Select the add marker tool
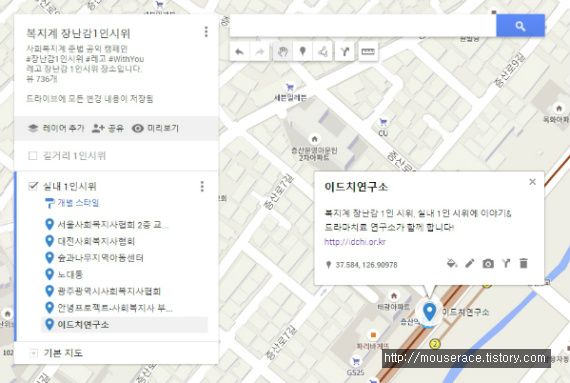 coord(302,52)
